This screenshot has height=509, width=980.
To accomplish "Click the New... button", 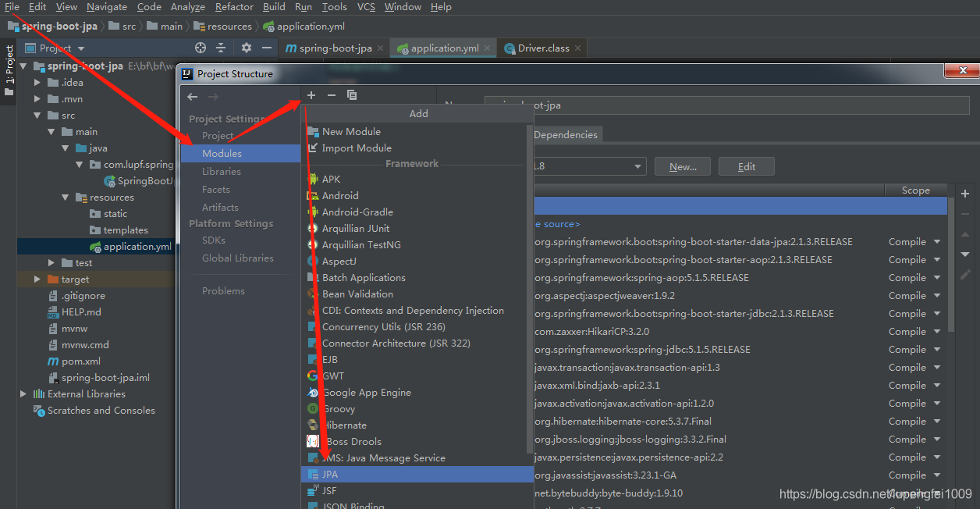I will coord(683,166).
